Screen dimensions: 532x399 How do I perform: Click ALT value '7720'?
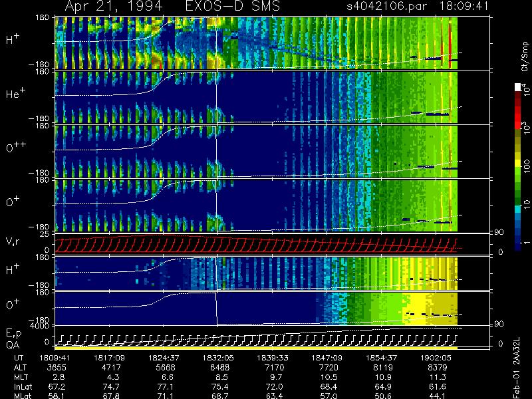click(329, 368)
